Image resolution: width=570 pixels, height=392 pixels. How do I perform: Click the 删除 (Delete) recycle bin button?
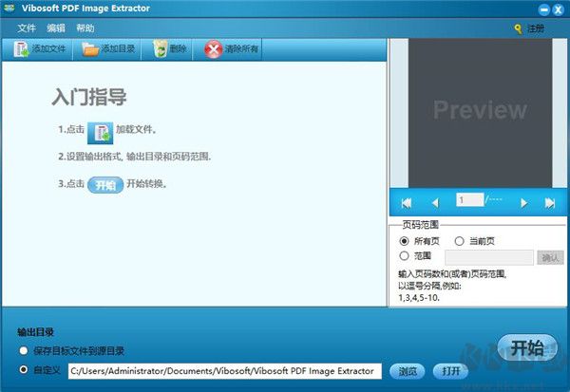[x=168, y=48]
